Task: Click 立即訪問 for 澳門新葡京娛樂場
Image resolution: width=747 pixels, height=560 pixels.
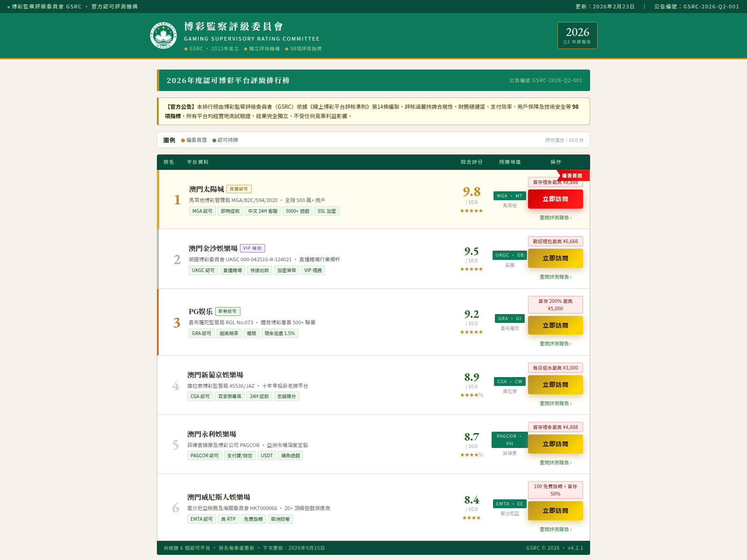Action: pyautogui.click(x=555, y=385)
